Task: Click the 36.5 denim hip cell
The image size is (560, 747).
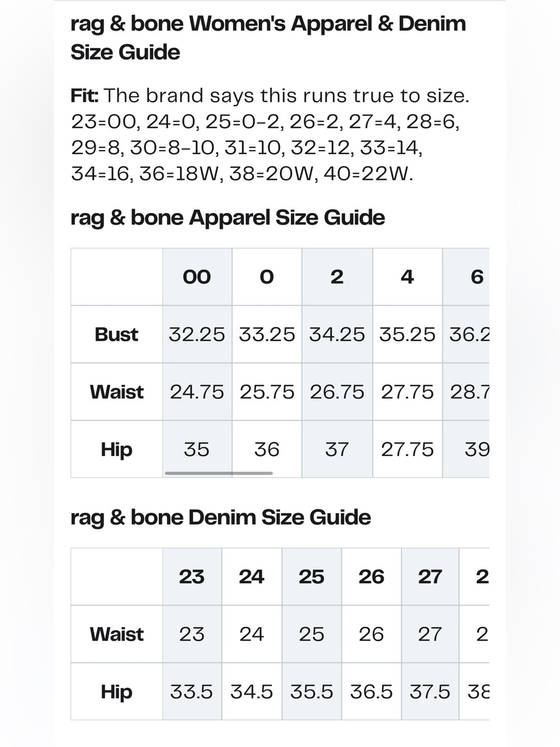Action: point(372,692)
